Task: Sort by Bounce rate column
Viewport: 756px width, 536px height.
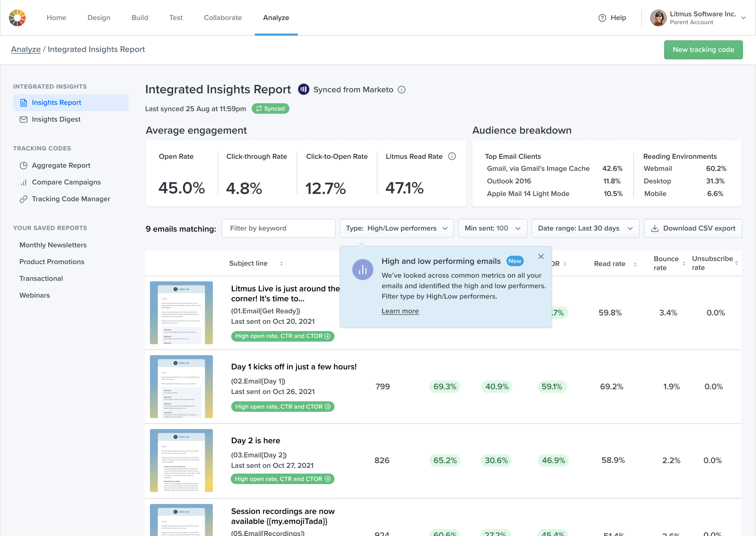Action: (x=684, y=263)
